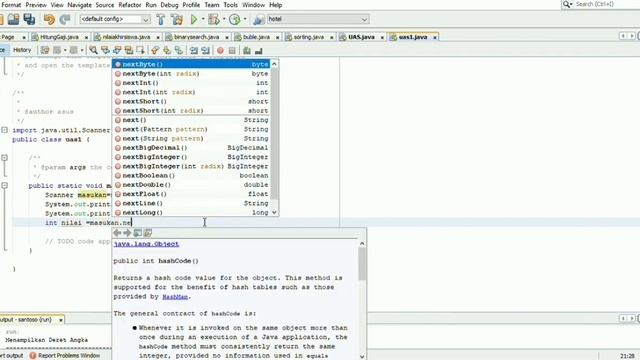Click the search magnifier icon
640x360 pixels.
click(567, 4)
